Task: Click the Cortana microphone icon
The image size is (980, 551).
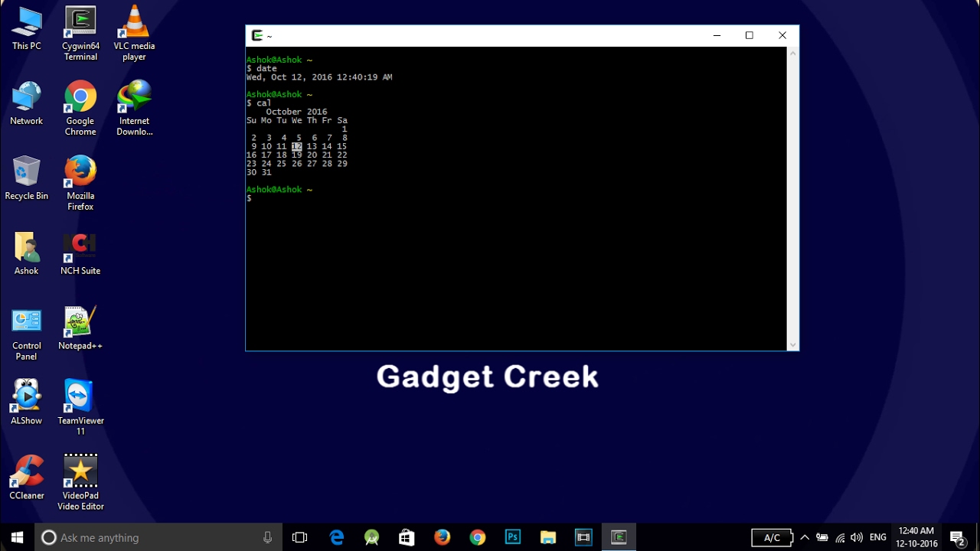Action: point(267,537)
